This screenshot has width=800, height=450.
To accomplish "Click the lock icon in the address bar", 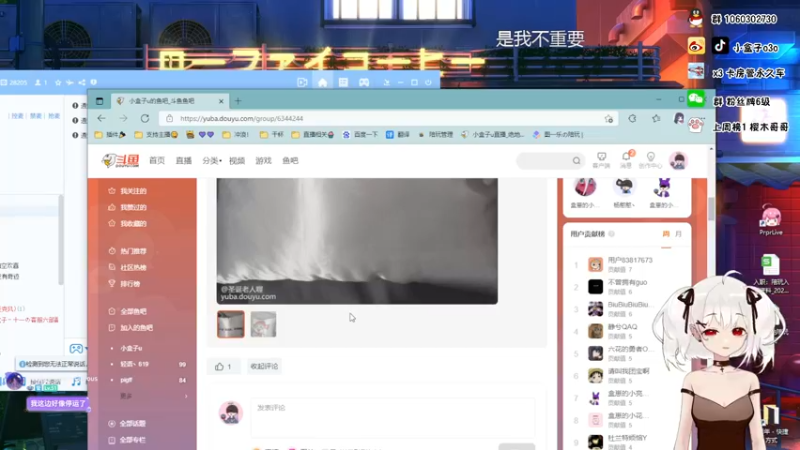I will [169, 118].
